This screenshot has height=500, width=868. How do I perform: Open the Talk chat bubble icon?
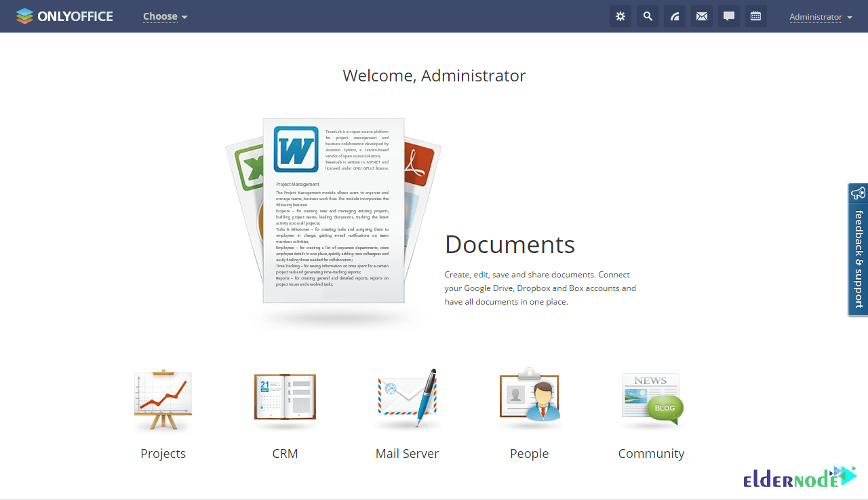tap(728, 16)
